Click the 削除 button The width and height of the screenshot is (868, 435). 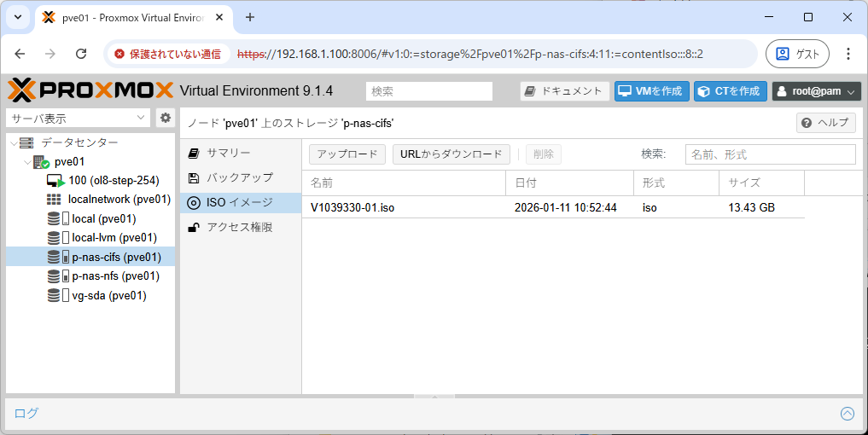coord(544,154)
